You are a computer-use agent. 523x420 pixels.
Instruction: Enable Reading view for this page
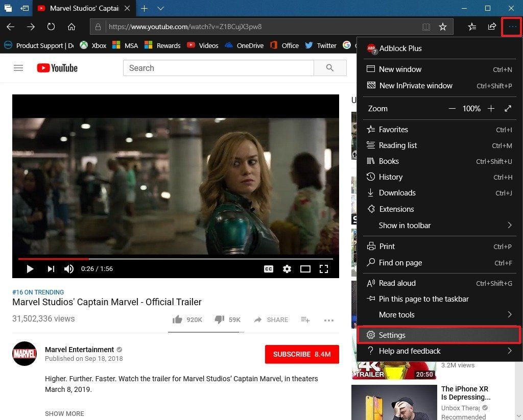point(426,27)
